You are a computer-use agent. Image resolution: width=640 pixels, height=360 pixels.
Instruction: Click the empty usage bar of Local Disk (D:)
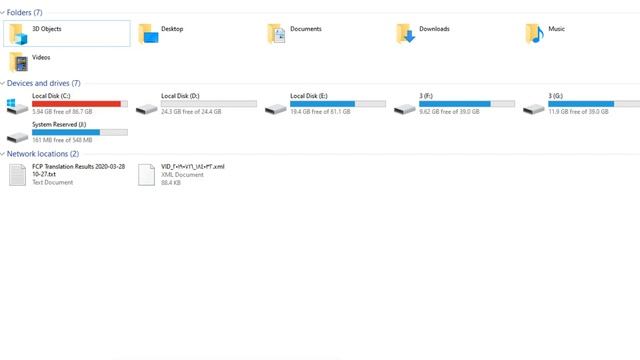click(x=209, y=104)
